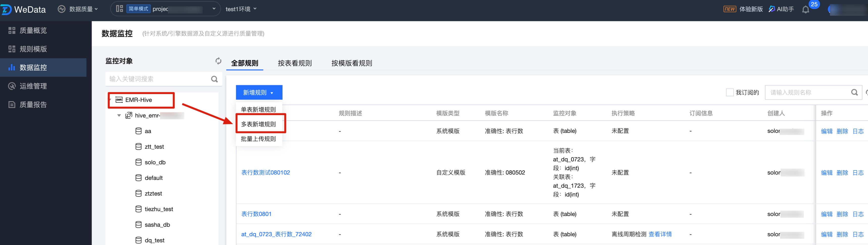
Task: Switch to the 按表看规则 tab
Action: coord(294,63)
